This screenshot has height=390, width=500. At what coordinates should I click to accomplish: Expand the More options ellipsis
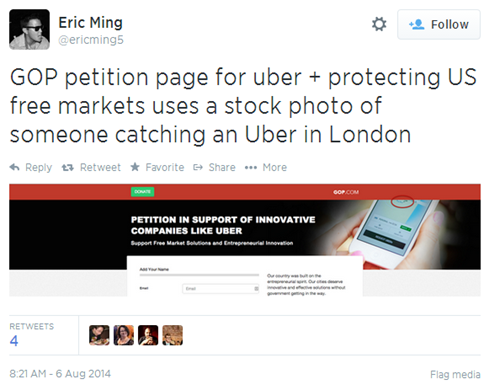(251, 167)
